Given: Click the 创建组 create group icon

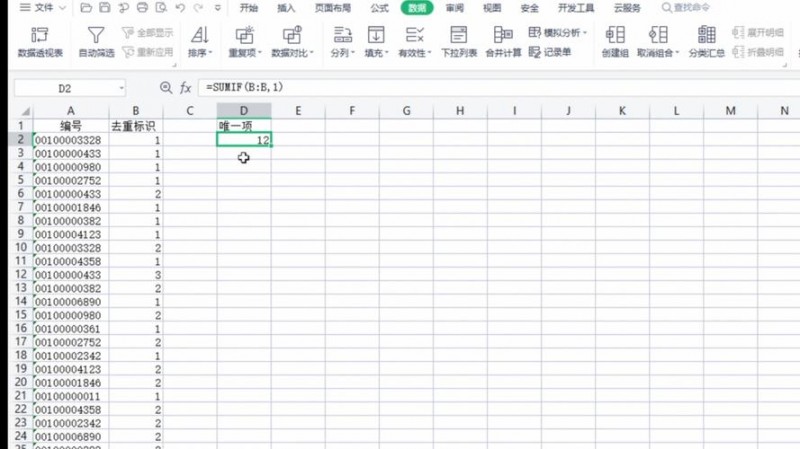Looking at the screenshot, I should 615,42.
